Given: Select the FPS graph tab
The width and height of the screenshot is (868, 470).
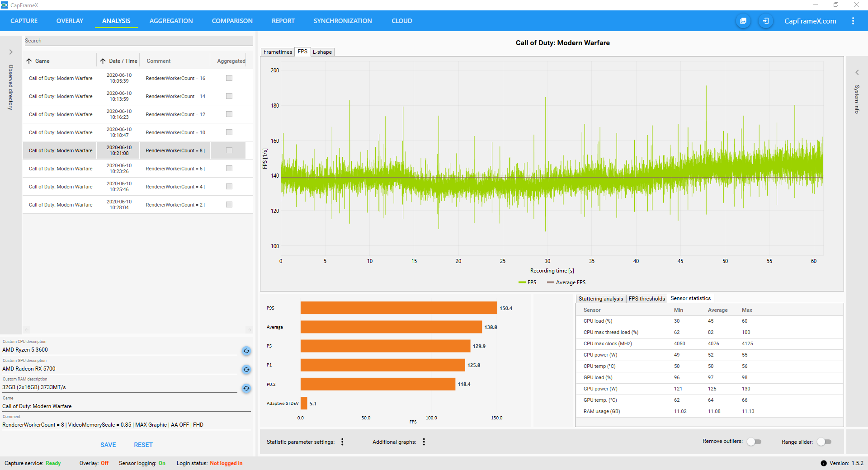Looking at the screenshot, I should point(302,52).
